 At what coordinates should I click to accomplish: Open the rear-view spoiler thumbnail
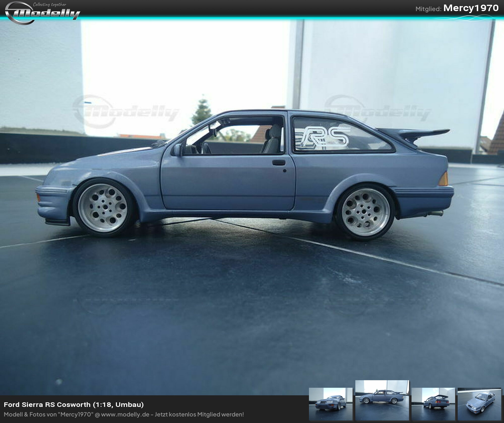click(x=433, y=404)
